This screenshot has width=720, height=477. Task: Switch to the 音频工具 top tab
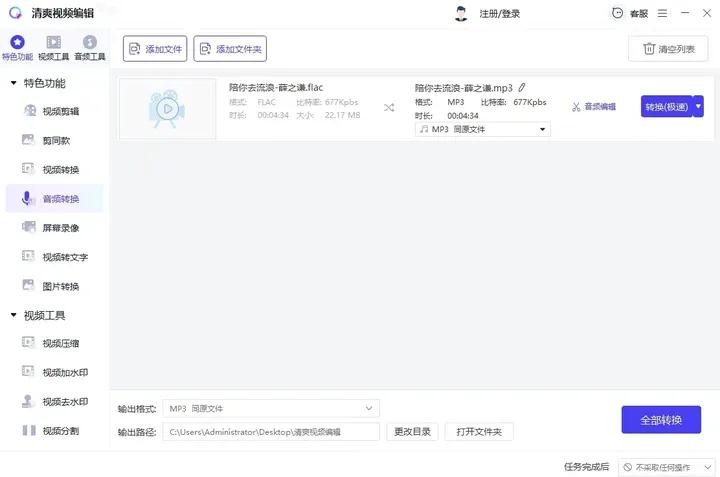pos(90,48)
